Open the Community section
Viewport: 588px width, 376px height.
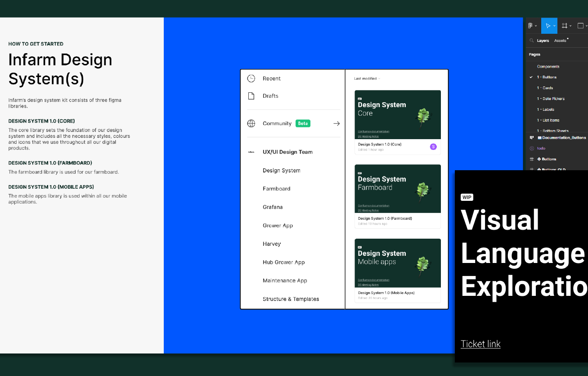point(277,123)
